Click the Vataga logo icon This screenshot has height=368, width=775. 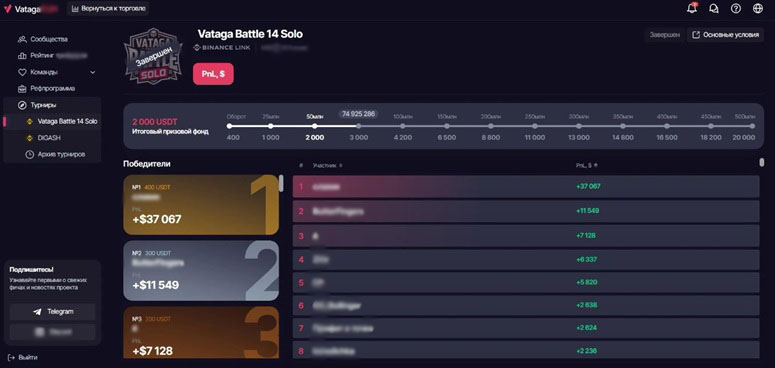(x=7, y=8)
